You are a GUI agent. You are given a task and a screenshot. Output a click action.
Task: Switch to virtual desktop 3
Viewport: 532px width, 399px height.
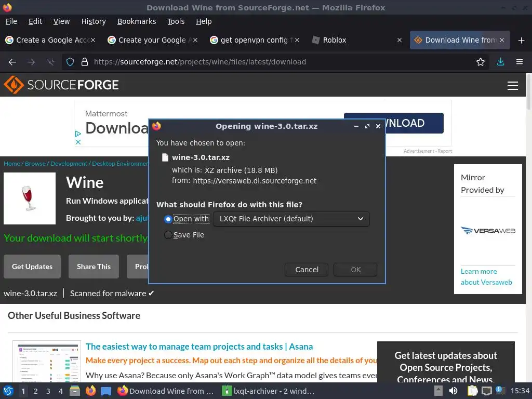pyautogui.click(x=48, y=391)
